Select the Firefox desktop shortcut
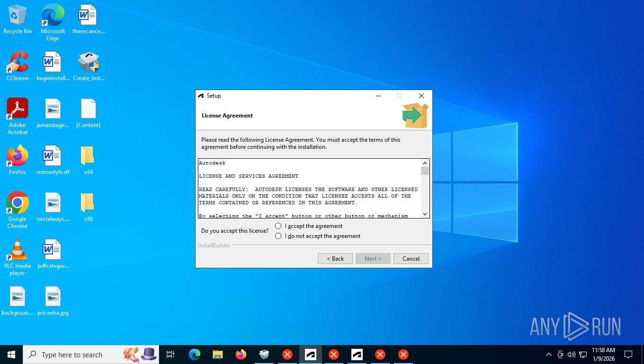This screenshot has width=644, height=364. 18,161
